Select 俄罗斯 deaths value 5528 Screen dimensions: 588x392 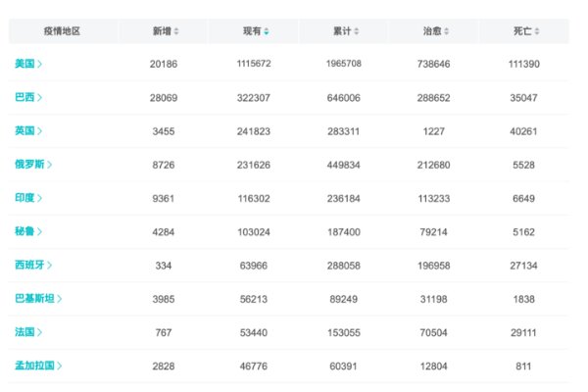(x=524, y=165)
